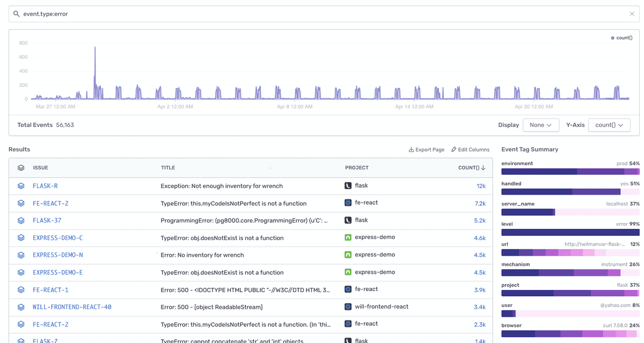Sort by COUNT() column header arrow
644x343 pixels.
click(484, 168)
